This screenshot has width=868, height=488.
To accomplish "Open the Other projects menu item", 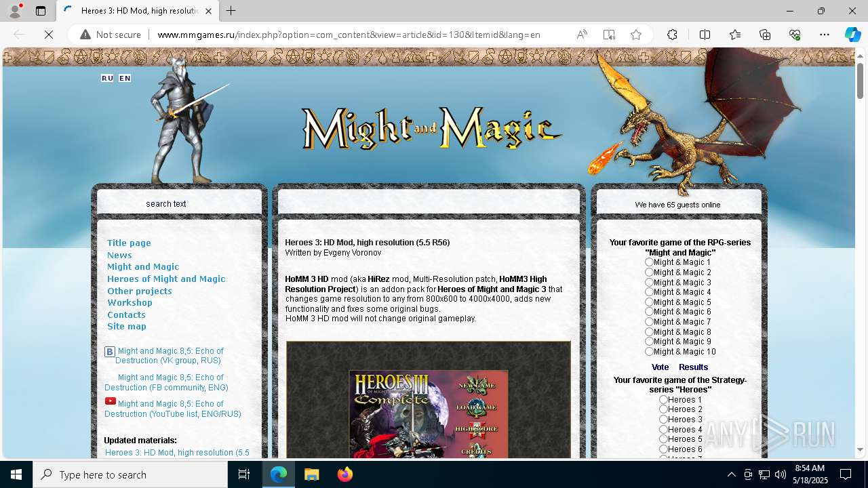I will (x=140, y=291).
